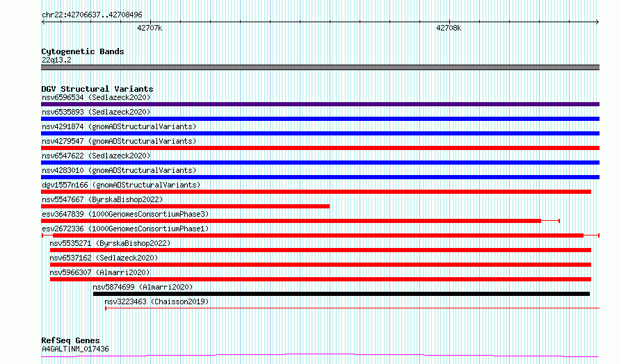Select the short red nsv5547667 variant bar
The height and width of the screenshot is (364, 619).
point(185,206)
